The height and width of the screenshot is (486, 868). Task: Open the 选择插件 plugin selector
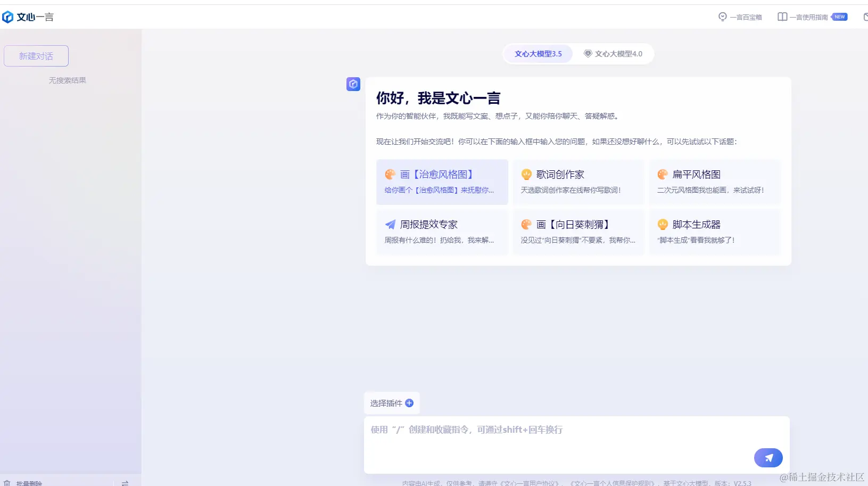(x=392, y=403)
